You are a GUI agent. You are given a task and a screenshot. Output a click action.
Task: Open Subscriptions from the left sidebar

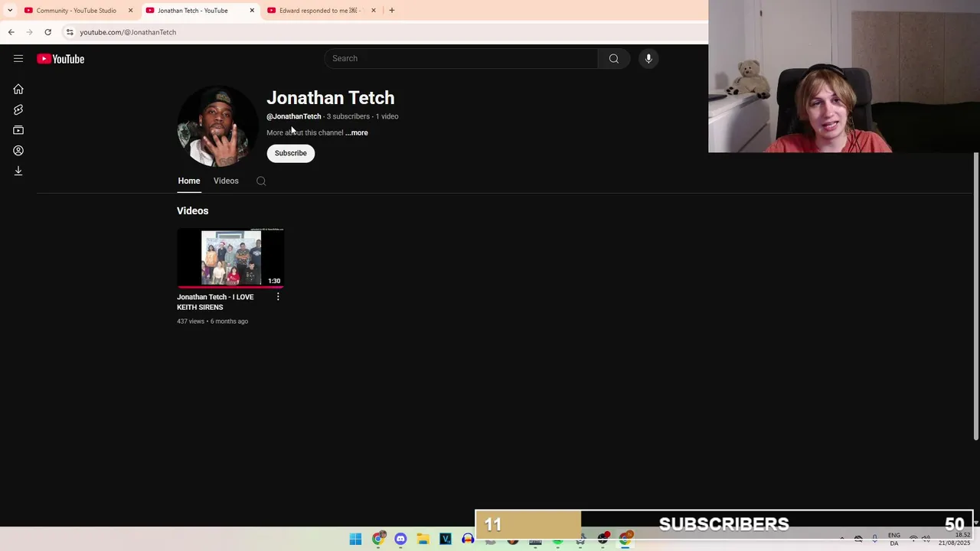point(18,130)
